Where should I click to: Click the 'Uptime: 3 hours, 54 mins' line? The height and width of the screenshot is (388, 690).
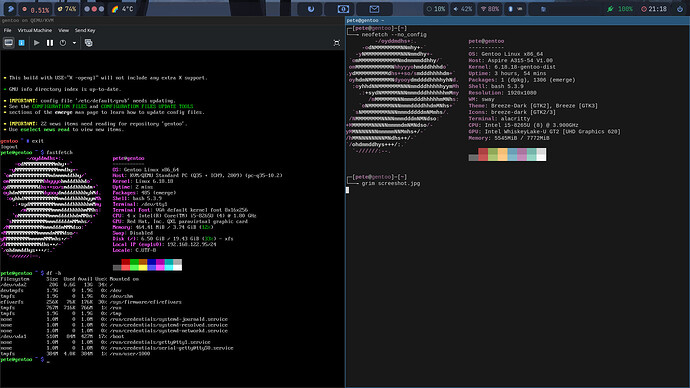tap(507, 73)
